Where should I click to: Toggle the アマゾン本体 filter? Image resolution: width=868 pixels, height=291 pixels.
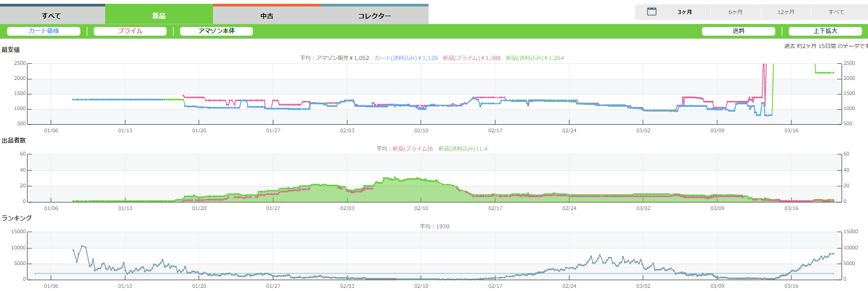point(216,31)
